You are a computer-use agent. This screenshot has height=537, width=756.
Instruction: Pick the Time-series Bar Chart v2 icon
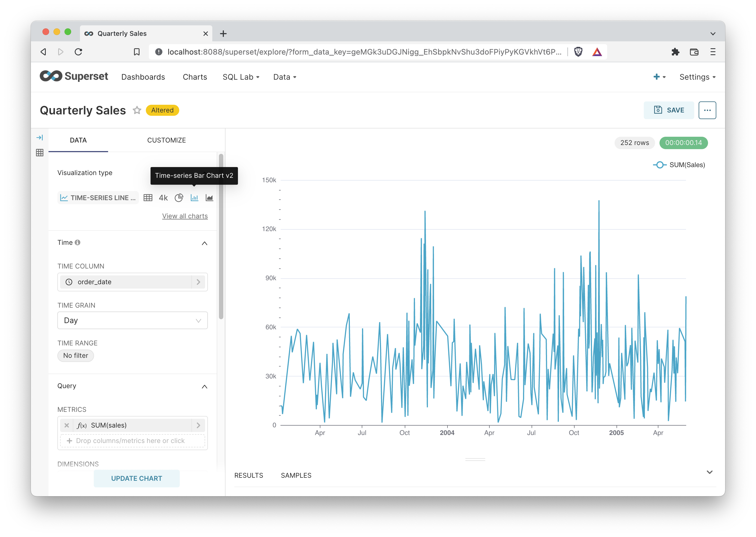click(194, 198)
